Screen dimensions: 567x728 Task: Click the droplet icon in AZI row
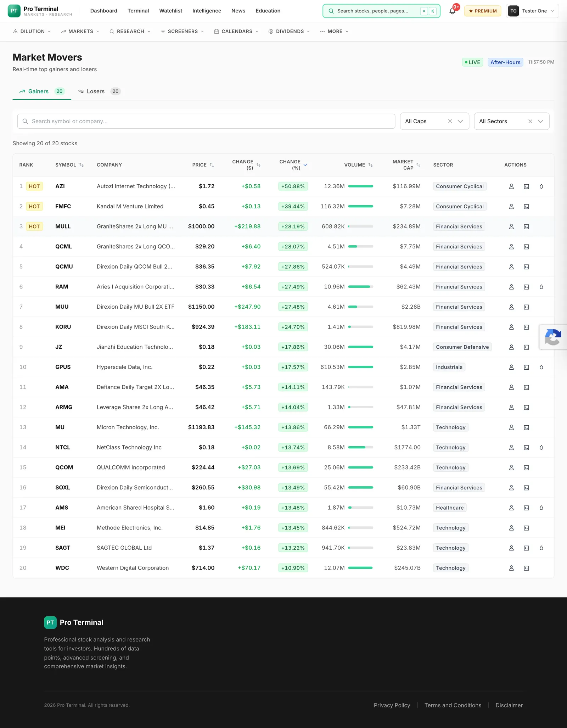tap(541, 186)
